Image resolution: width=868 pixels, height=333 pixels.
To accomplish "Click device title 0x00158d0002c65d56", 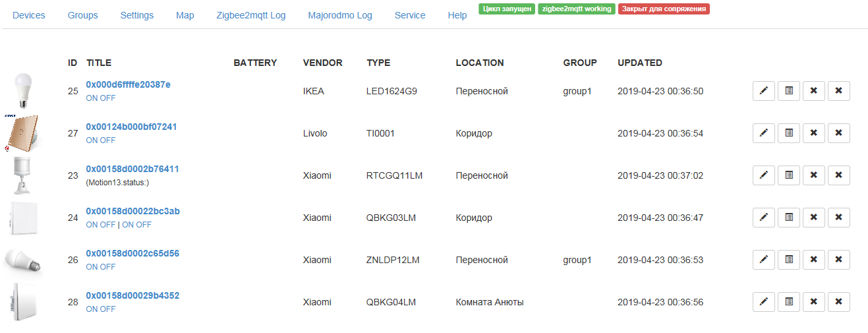I will point(132,253).
